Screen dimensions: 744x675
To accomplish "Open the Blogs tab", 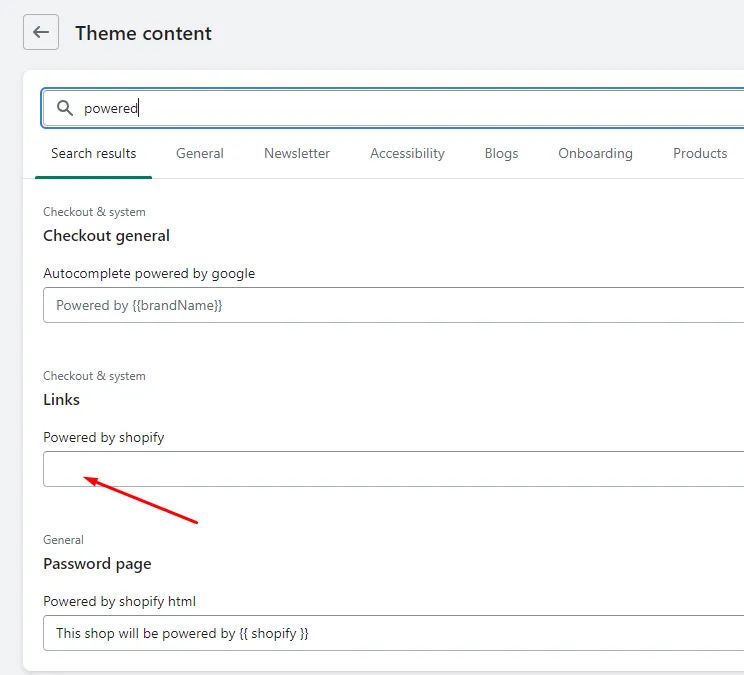I will tap(501, 153).
